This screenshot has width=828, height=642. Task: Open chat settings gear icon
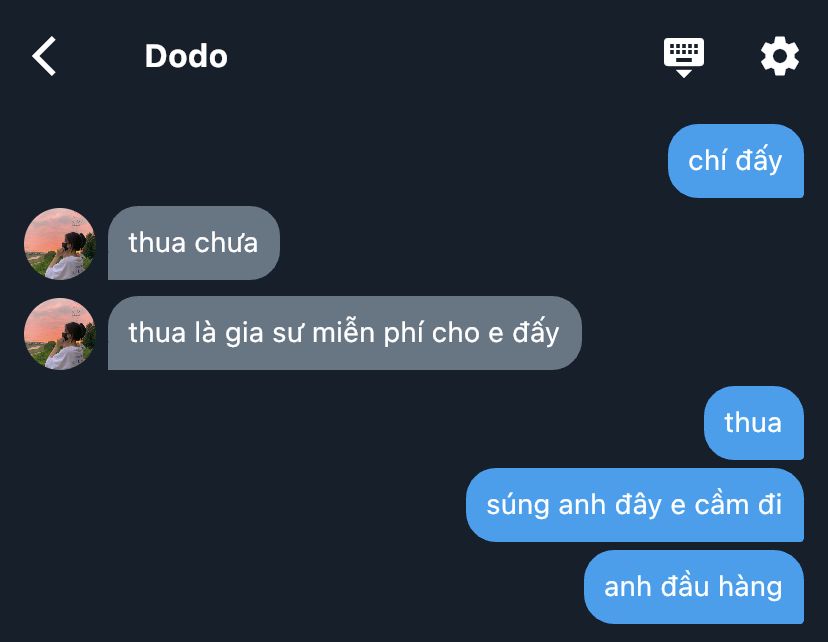click(x=779, y=56)
